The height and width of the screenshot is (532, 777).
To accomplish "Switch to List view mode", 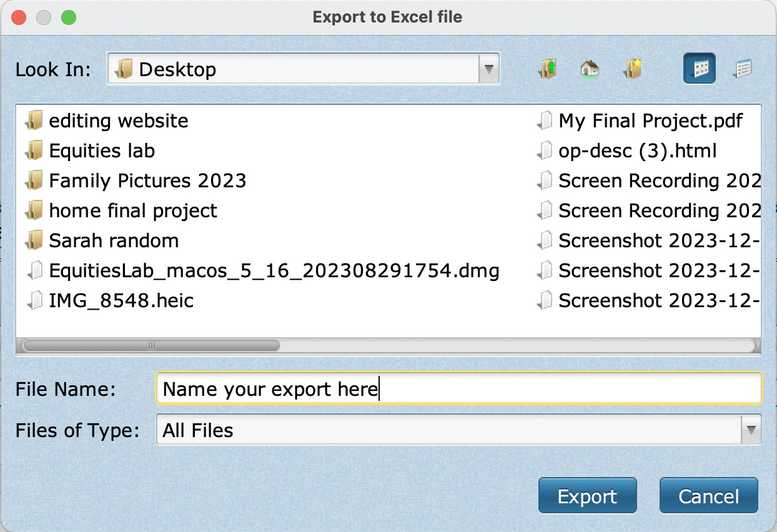I will pos(699,69).
